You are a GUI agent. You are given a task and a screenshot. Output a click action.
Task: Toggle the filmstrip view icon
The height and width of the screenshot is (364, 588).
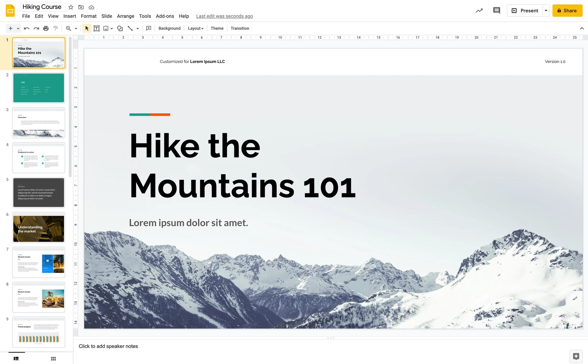[x=16, y=358]
